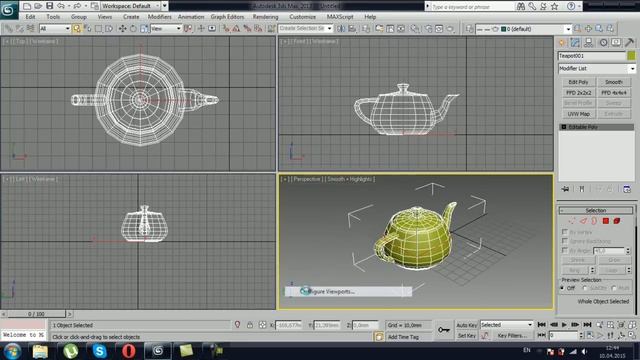Toggle the Angle Snap icon
Image resolution: width=640 pixels, height=360 pixels.
[237, 29]
